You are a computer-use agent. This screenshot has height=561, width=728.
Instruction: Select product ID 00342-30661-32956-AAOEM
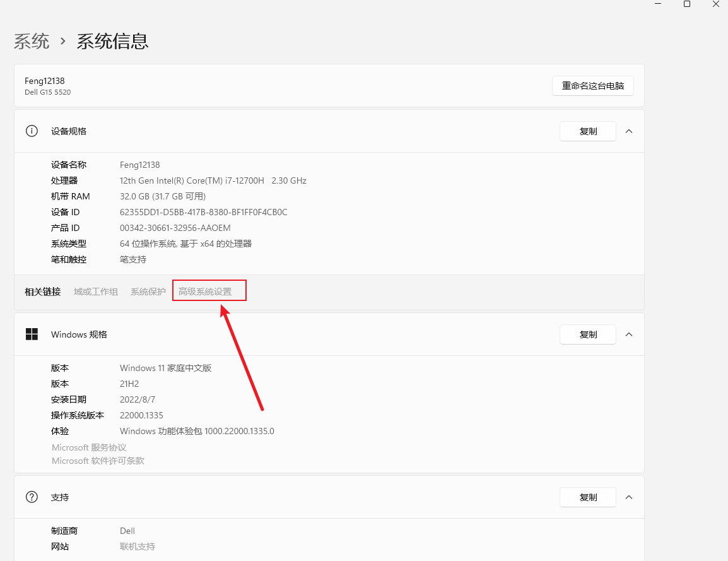[x=175, y=228]
